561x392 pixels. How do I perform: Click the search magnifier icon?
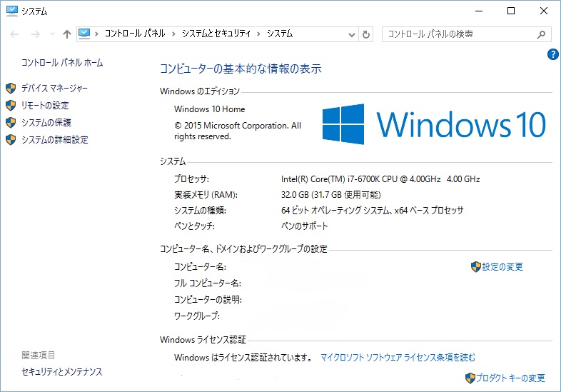point(541,34)
